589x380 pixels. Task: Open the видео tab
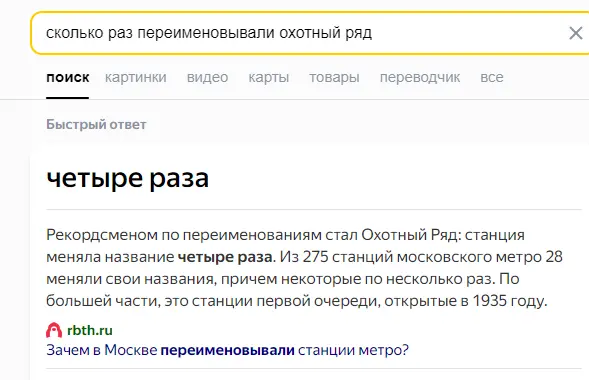pyautogui.click(x=207, y=77)
